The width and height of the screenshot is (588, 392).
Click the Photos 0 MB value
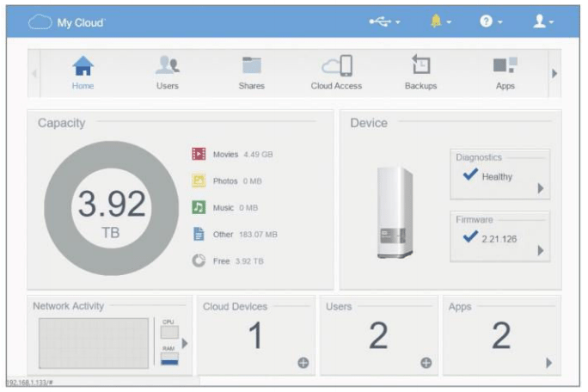[252, 181]
